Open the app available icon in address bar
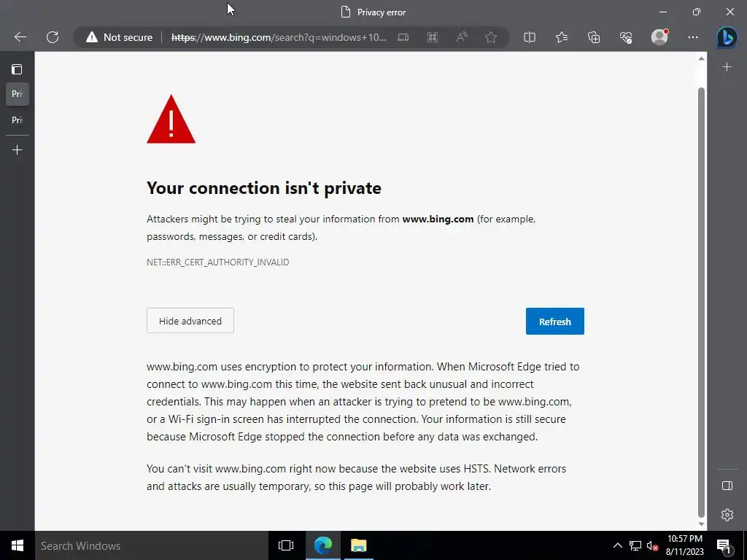Screen dimensions: 747x560 (403, 37)
